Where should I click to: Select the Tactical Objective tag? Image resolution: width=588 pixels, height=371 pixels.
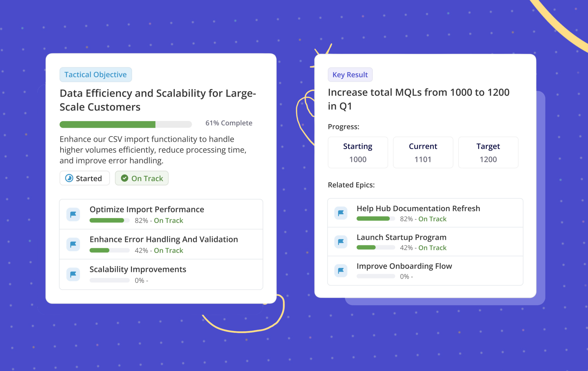[x=96, y=74]
